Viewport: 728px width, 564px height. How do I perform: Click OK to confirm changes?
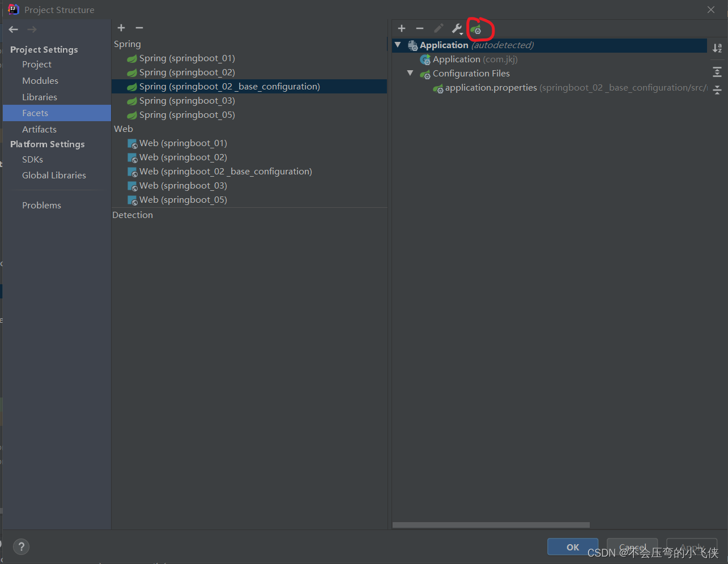(573, 547)
